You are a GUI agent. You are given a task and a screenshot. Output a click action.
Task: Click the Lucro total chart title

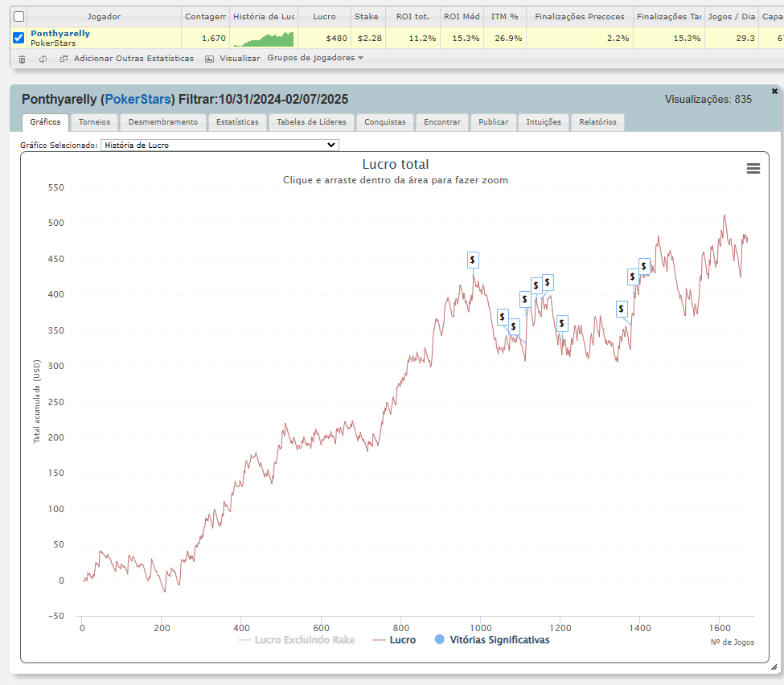pos(396,165)
